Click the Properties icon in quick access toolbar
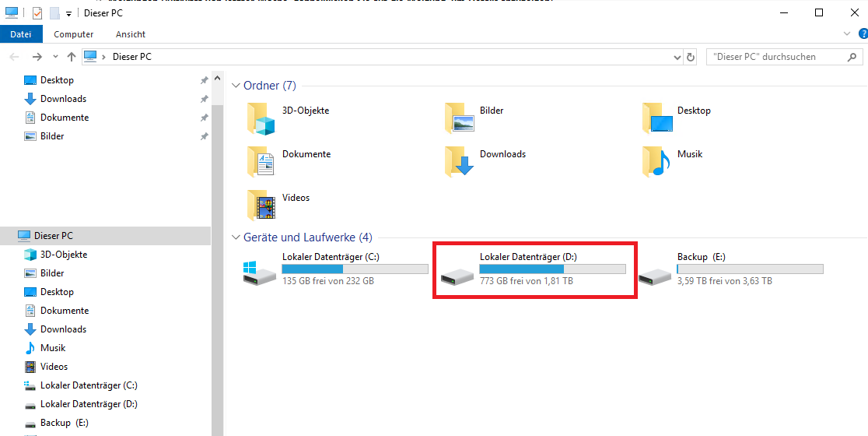Image resolution: width=868 pixels, height=436 pixels. 37,13
